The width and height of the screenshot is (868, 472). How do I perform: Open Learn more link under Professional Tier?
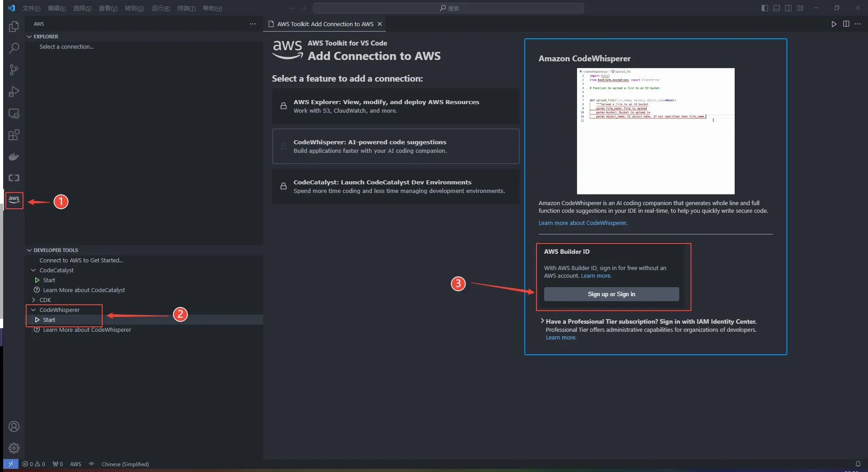coord(561,337)
